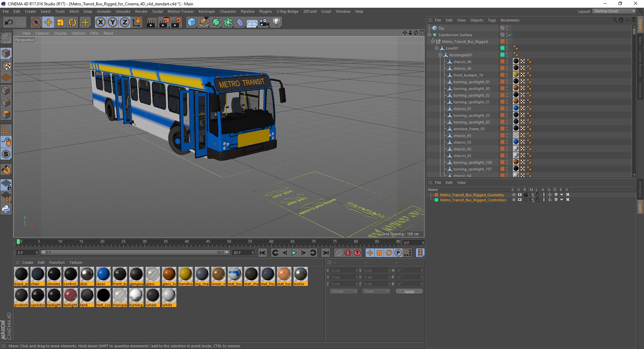The width and height of the screenshot is (644, 349).
Task: Play animation forwards
Action: pyautogui.click(x=294, y=253)
